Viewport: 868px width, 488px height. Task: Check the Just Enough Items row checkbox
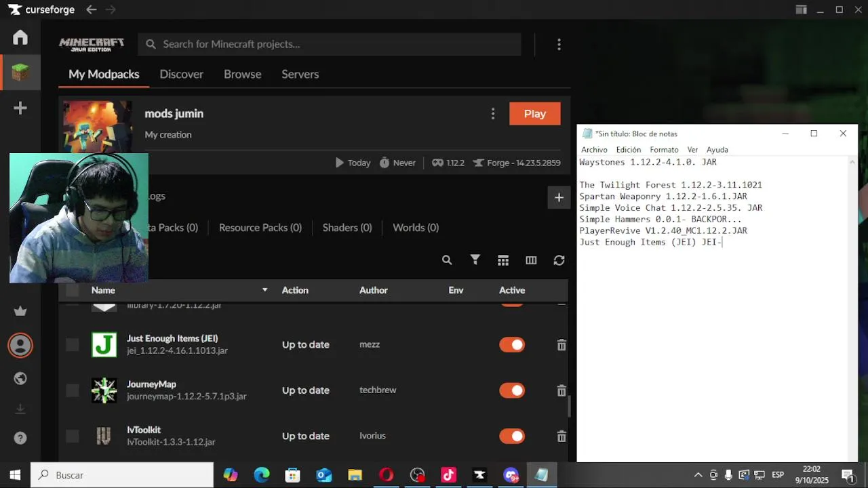(x=73, y=345)
